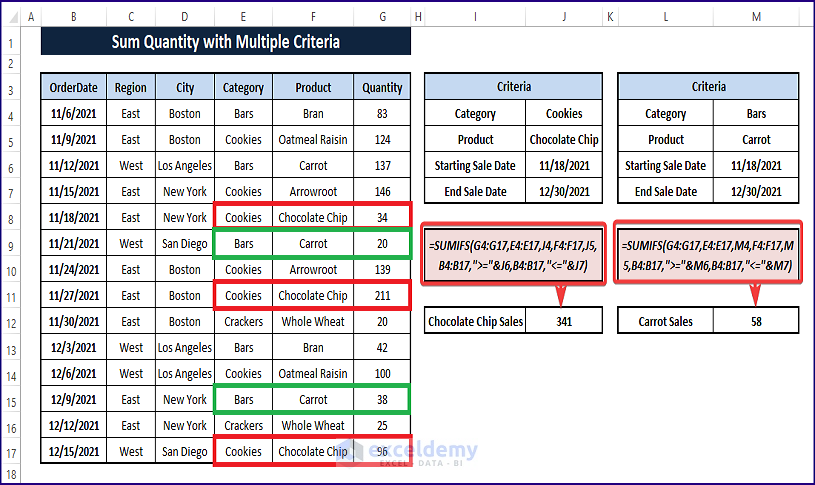Click the left Criteria header above Cookies

(514, 86)
